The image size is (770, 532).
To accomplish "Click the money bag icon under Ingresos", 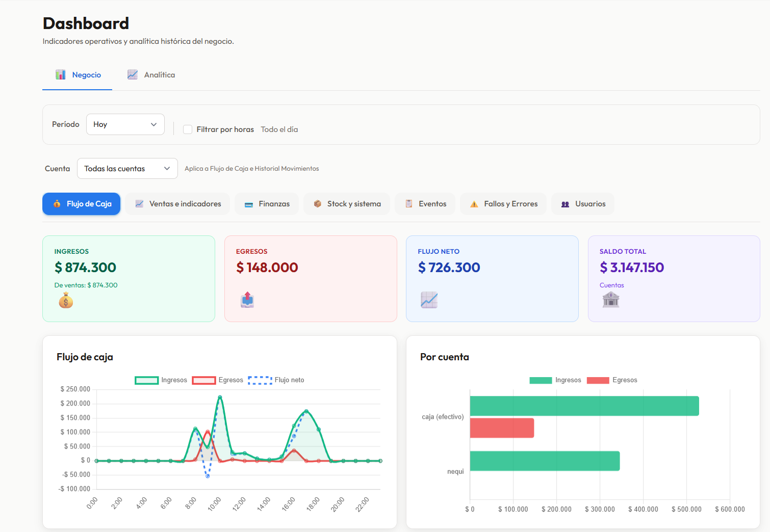I will [66, 301].
